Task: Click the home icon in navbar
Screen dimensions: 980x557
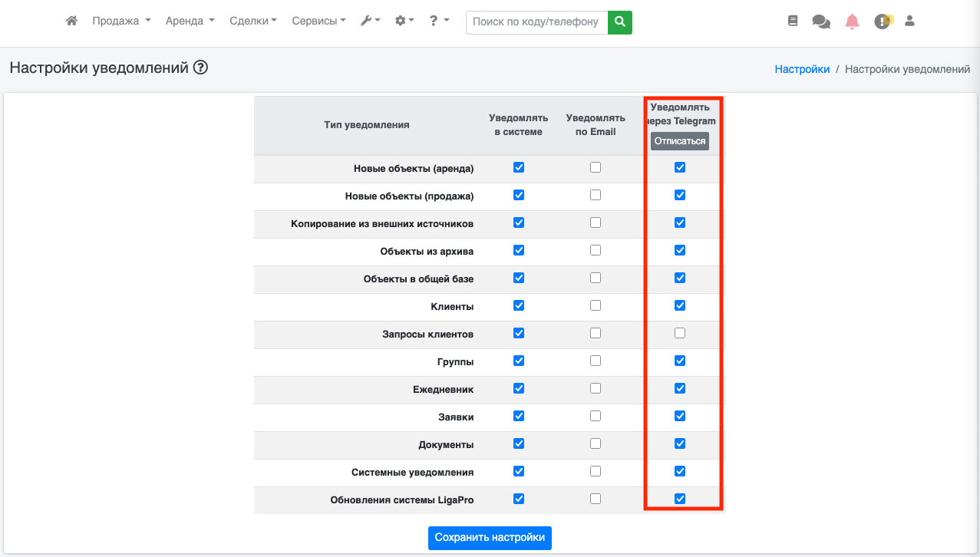Action: click(x=71, y=21)
